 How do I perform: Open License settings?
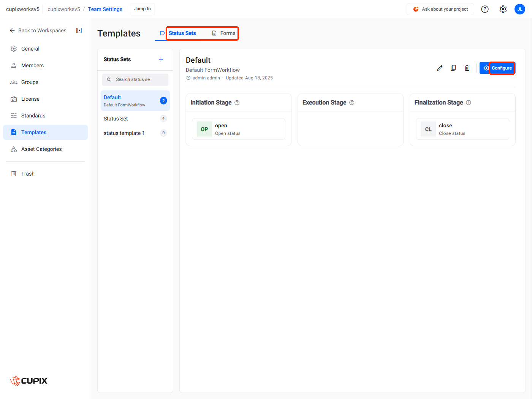(45, 99)
